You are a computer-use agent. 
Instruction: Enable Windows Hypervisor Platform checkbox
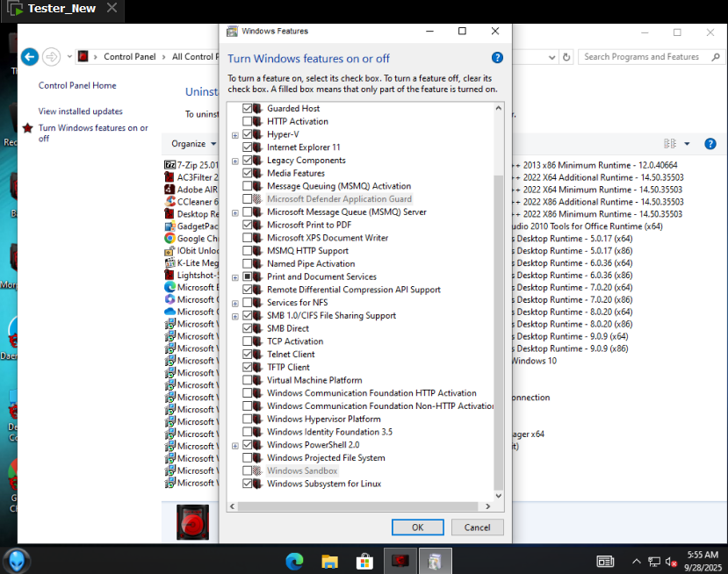[247, 419]
